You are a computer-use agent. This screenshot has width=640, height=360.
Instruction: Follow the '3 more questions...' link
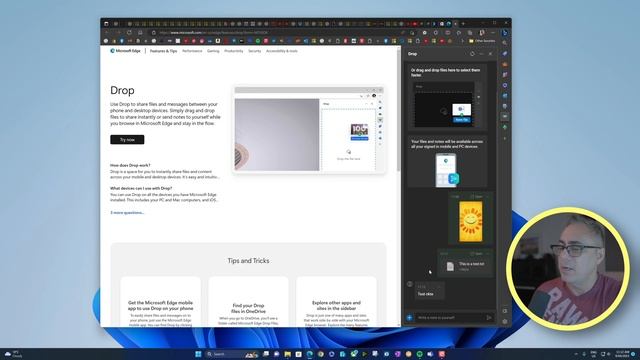[x=127, y=213]
